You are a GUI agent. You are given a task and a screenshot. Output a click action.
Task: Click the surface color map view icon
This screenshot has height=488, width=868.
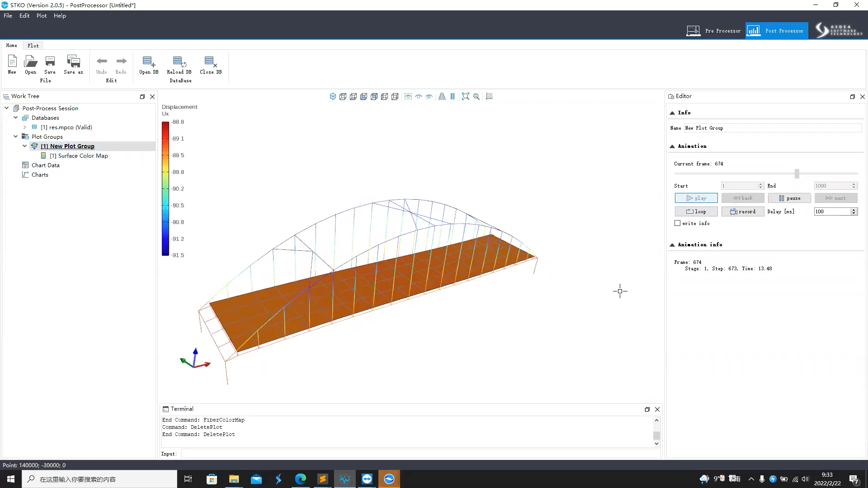tap(44, 155)
